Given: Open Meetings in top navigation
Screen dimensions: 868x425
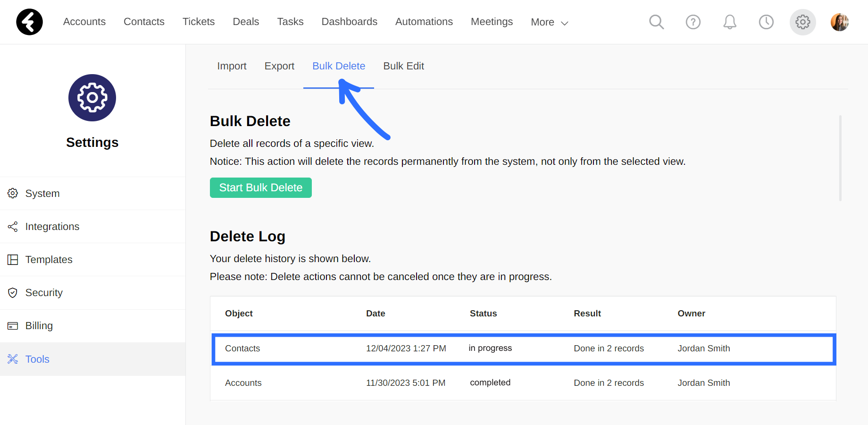Looking at the screenshot, I should pos(492,22).
